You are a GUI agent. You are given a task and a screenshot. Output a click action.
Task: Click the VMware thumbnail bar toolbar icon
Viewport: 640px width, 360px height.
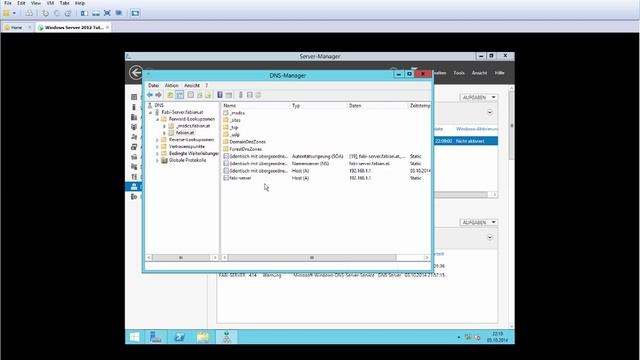point(96,13)
